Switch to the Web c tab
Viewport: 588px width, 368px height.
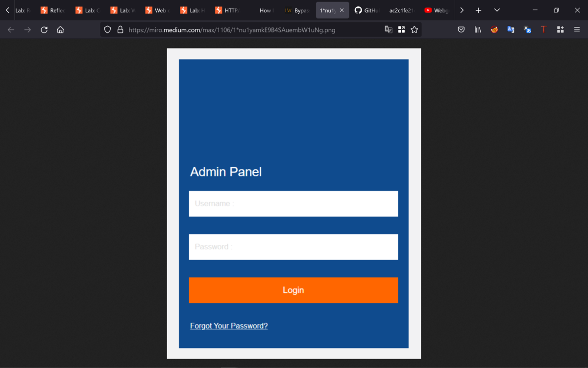158,10
